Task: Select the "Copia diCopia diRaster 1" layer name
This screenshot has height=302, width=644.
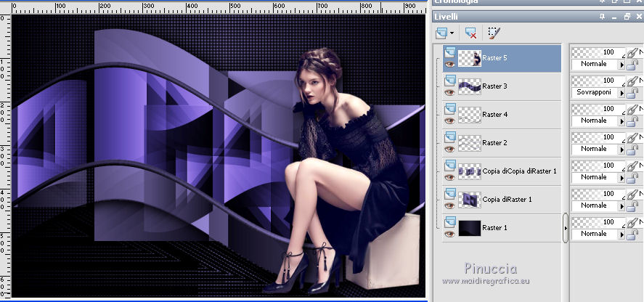Action: [520, 171]
